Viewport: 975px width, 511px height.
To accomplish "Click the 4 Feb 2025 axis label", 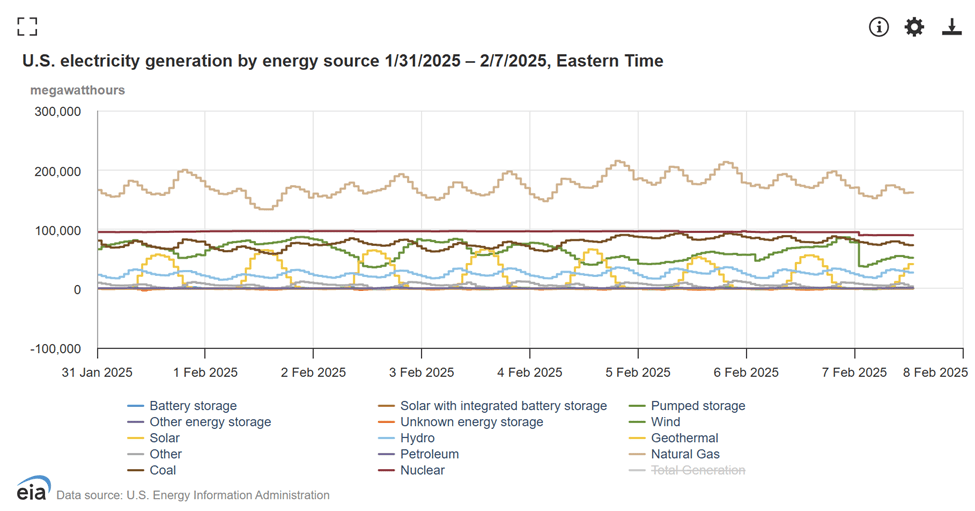I will pos(530,372).
